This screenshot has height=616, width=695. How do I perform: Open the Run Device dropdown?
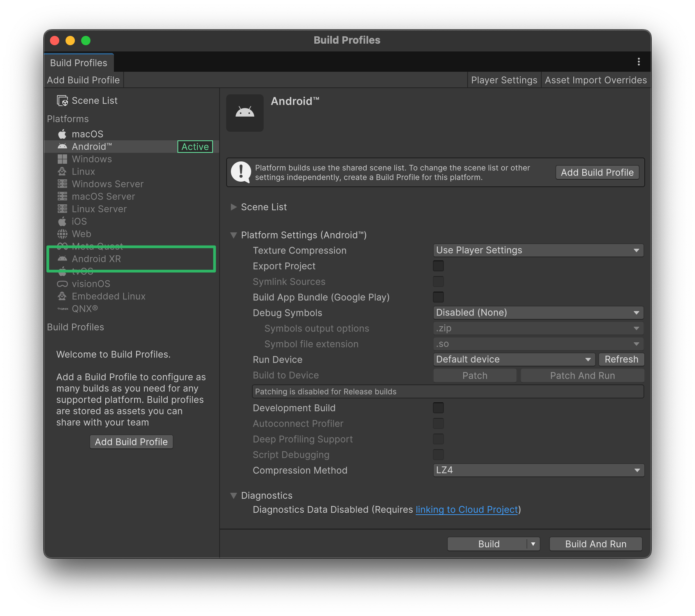[x=514, y=359]
